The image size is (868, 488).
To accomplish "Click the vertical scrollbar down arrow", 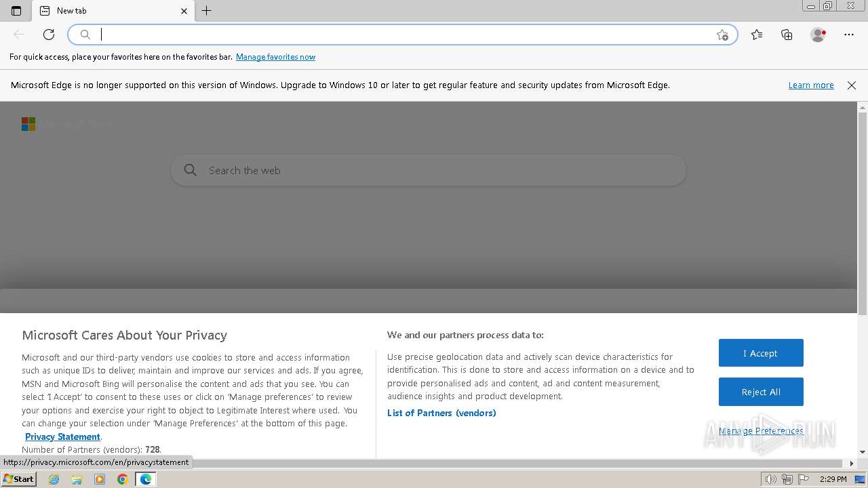I will 863,452.
